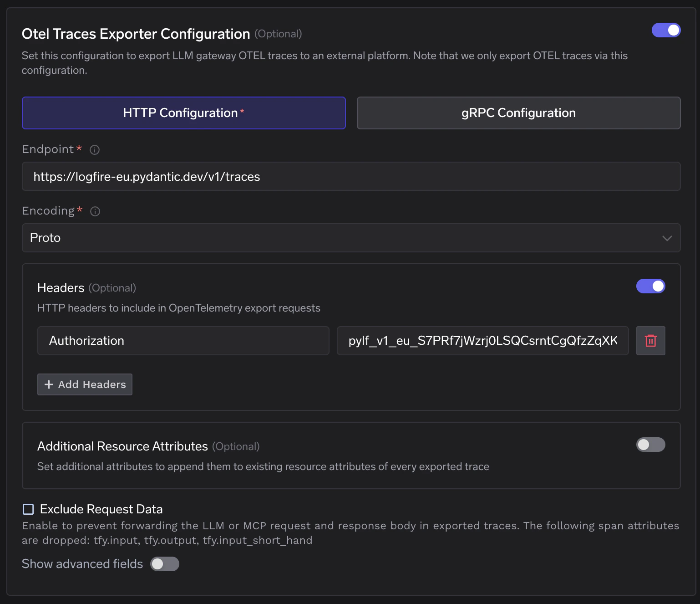Click the Endpoint URL input field
Screen dimensions: 700x604
pyautogui.click(x=351, y=176)
